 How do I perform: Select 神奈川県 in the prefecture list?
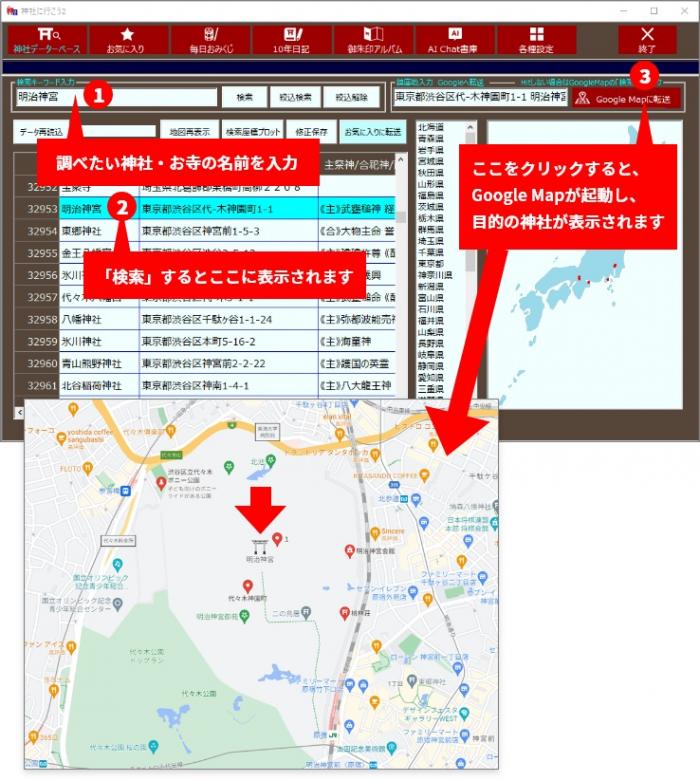[x=434, y=275]
